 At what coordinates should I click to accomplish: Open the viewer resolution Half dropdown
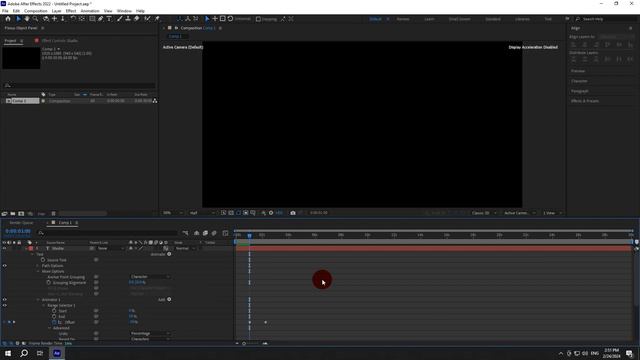pyautogui.click(x=202, y=213)
